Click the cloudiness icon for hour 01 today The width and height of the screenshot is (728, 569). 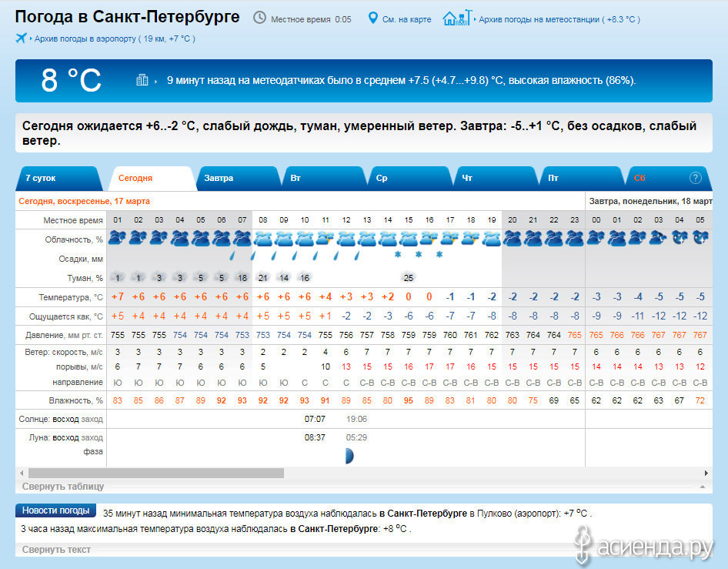117,238
